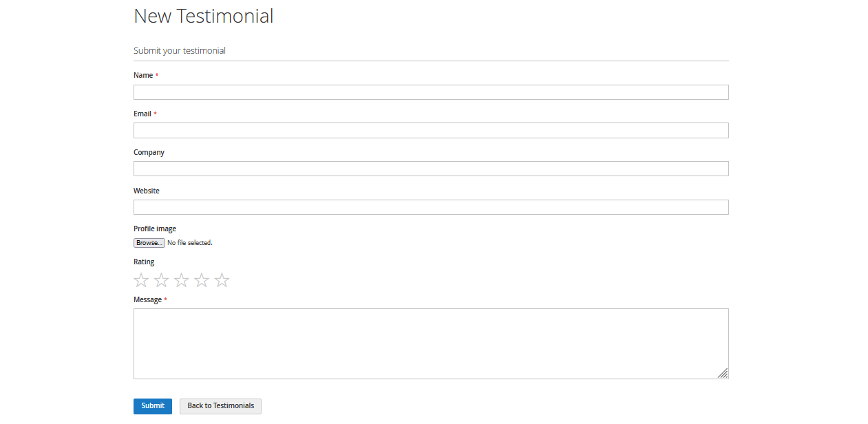Viewport: 868px width, 424px height.
Task: Click the 'No file selected.' text
Action: [190, 243]
